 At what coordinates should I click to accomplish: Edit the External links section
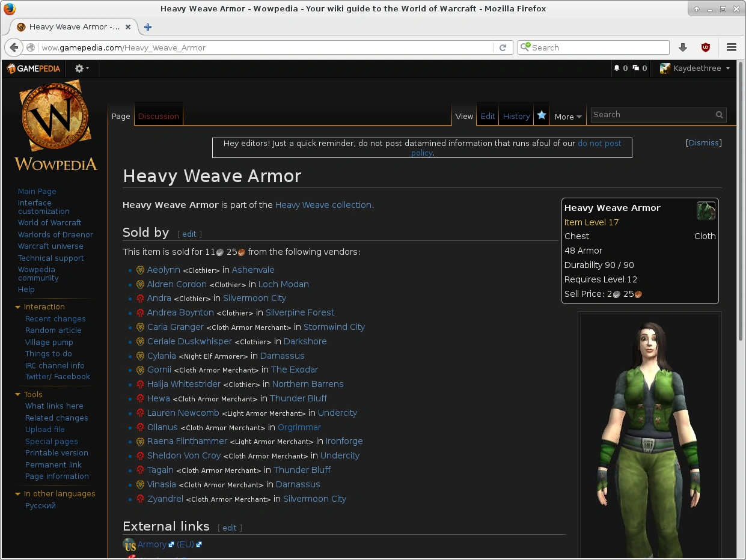coord(230,528)
